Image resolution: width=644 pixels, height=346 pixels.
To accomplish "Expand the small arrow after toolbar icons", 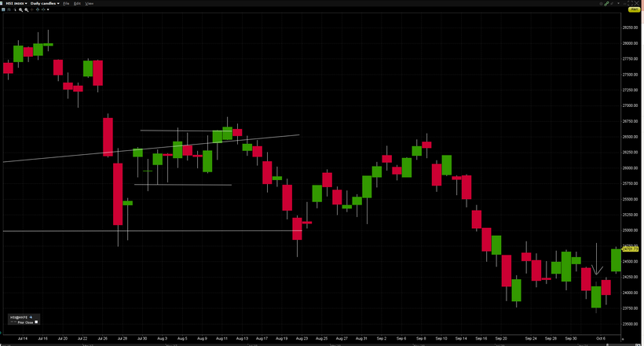I will coord(48,9).
